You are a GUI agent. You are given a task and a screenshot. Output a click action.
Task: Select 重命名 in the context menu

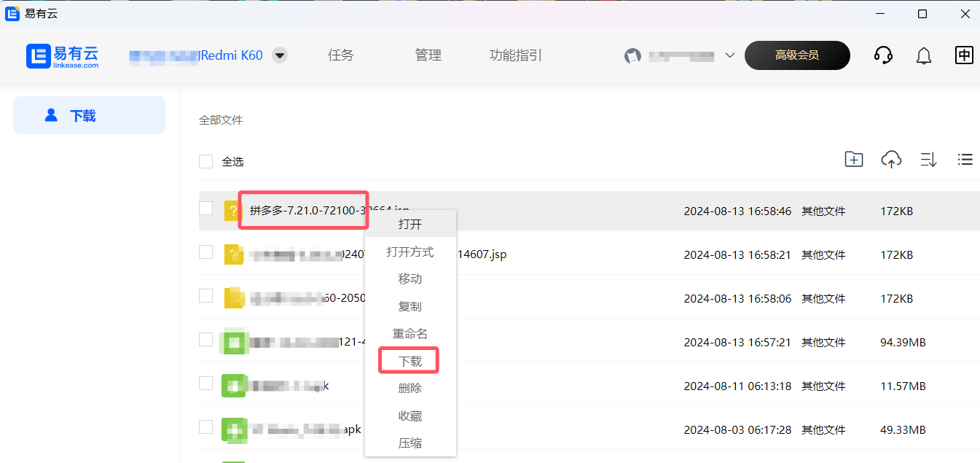pyautogui.click(x=410, y=334)
